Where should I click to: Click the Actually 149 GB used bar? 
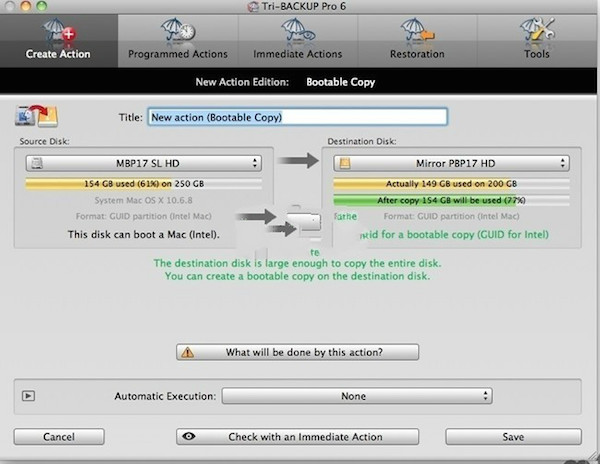(x=451, y=184)
